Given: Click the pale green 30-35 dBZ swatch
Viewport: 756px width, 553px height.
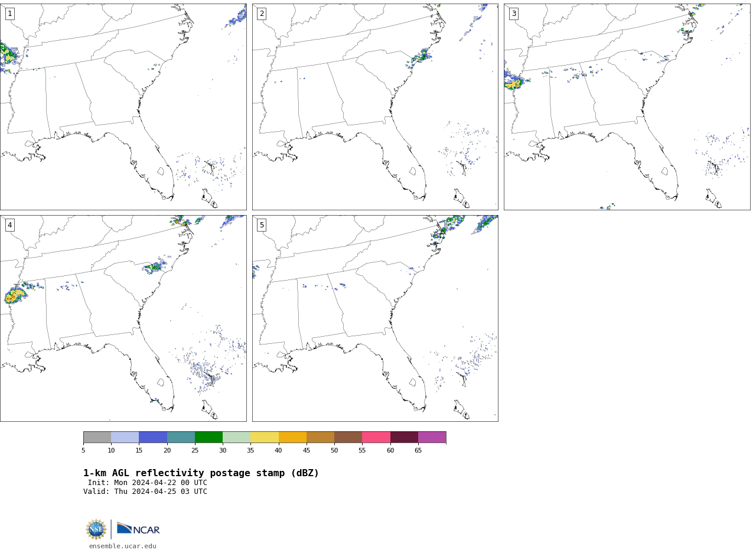Looking at the screenshot, I should point(236,437).
